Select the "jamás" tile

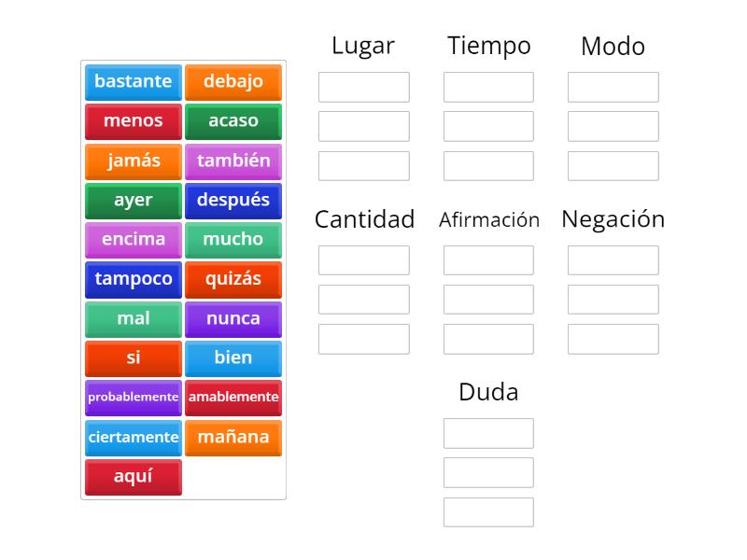(x=133, y=161)
